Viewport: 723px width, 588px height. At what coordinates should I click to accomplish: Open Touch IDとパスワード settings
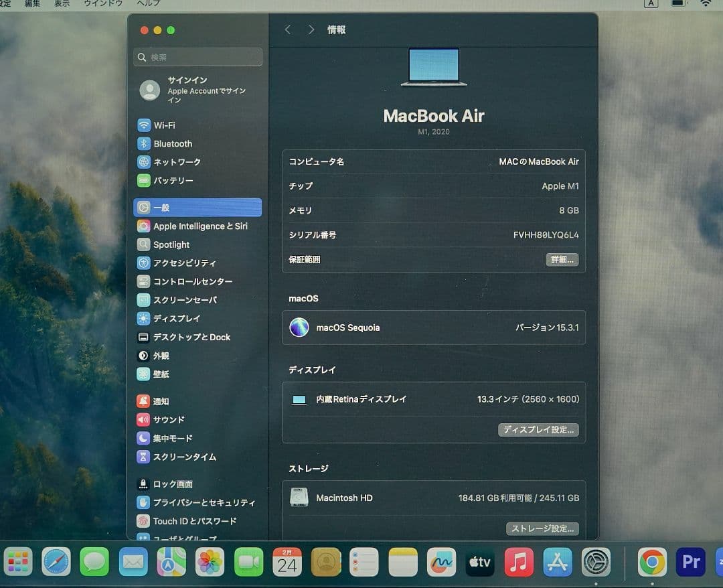click(194, 520)
